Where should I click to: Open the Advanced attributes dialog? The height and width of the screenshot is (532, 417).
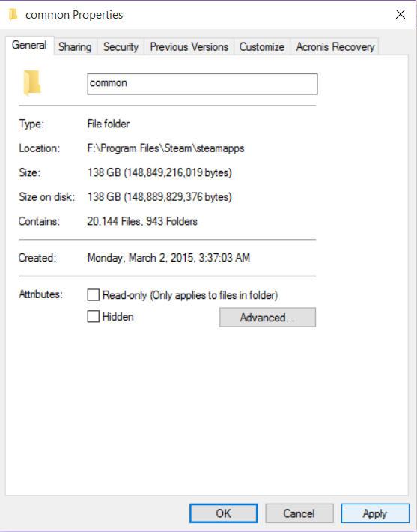click(x=267, y=317)
